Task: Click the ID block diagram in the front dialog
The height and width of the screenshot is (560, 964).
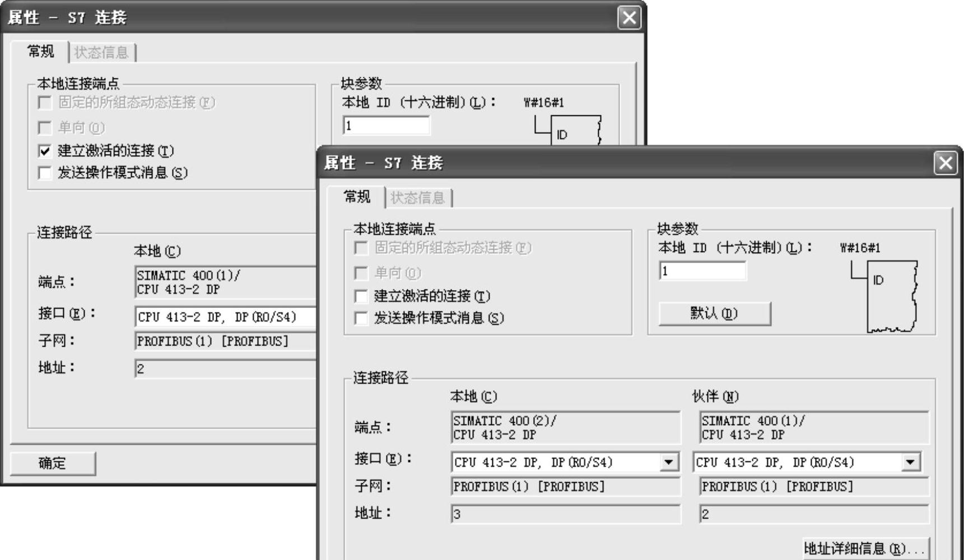Action: tap(885, 296)
